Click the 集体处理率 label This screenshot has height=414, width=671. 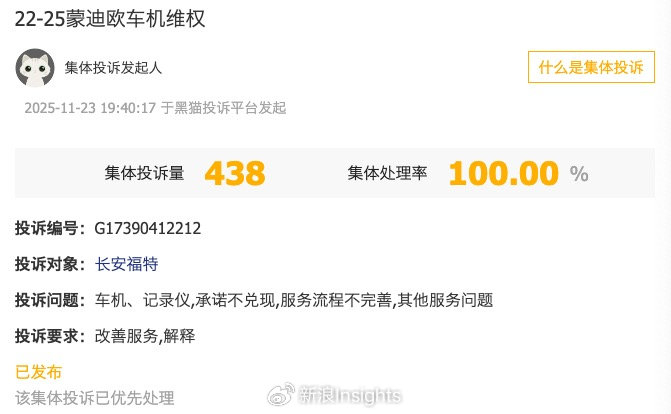tap(387, 173)
